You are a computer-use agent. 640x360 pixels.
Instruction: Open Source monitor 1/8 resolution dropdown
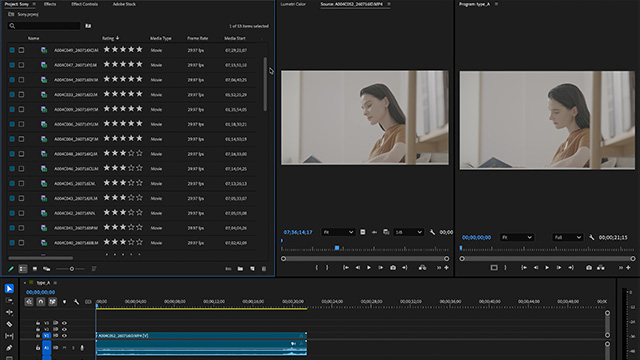click(408, 232)
